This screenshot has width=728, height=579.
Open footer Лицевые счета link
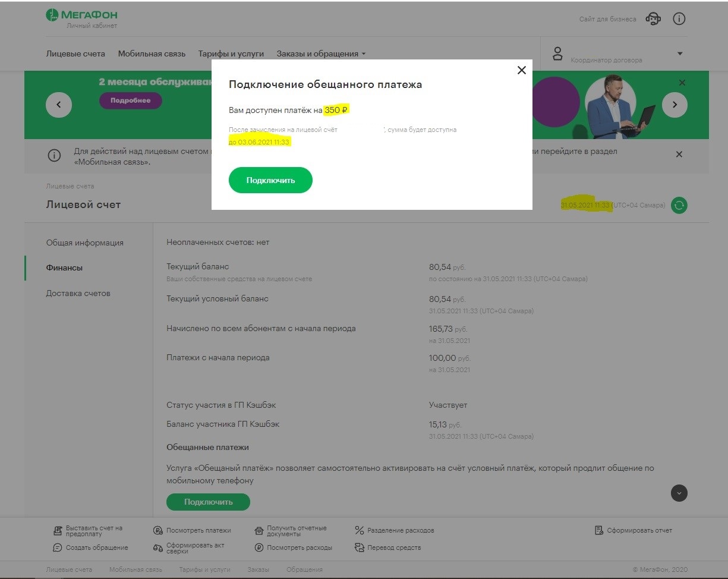tap(69, 569)
